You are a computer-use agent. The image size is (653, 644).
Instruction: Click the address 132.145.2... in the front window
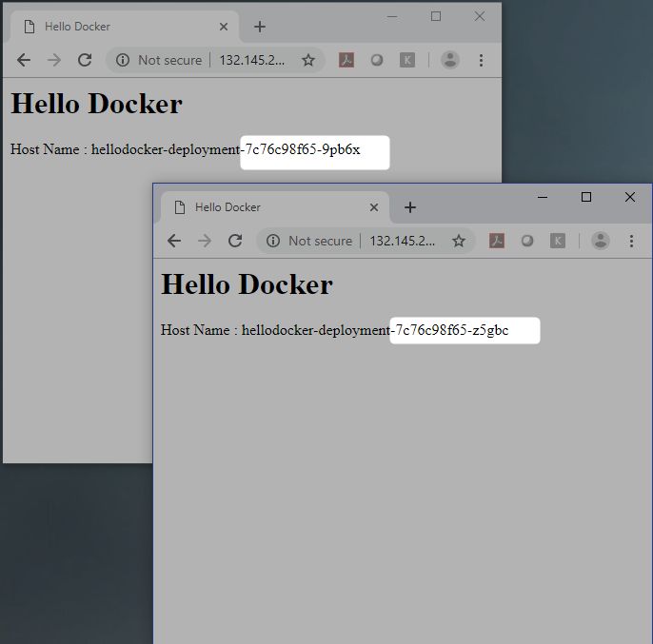[x=403, y=241]
